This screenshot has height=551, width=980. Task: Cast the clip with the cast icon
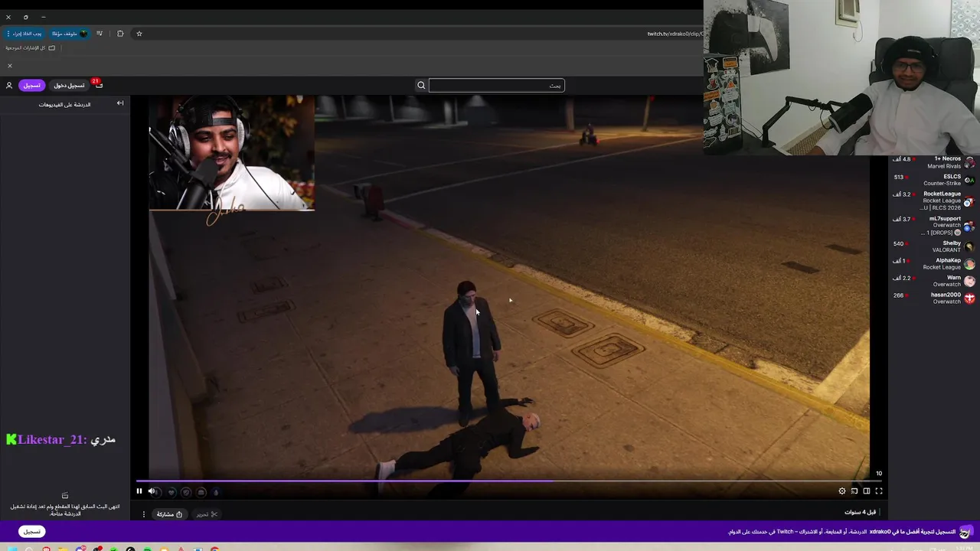(854, 491)
